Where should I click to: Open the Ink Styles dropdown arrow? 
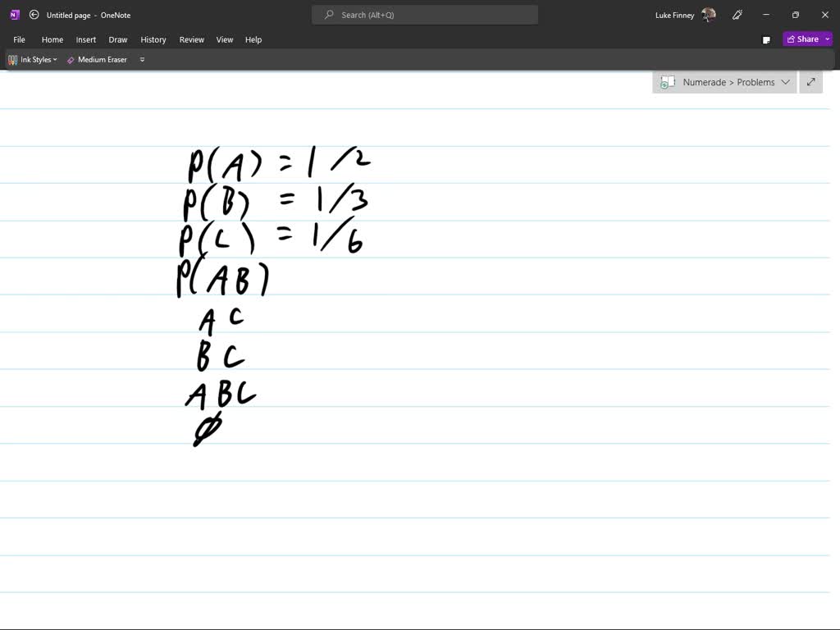coord(54,59)
